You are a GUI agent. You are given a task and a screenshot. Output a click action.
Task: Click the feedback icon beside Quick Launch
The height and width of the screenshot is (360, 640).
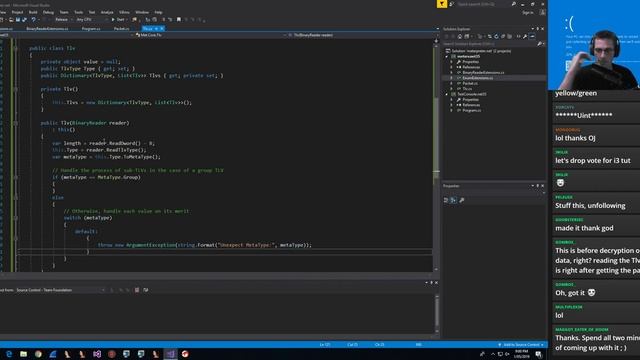click(x=452, y=4)
